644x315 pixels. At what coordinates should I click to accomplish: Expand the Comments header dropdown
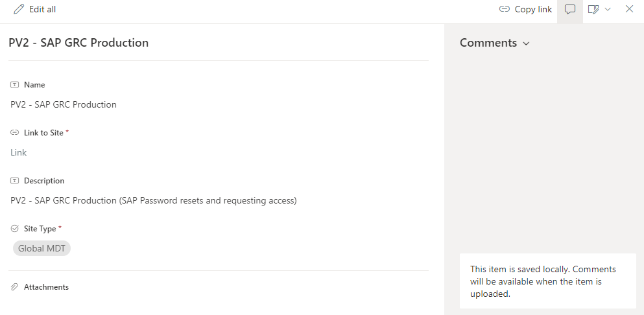click(x=526, y=43)
